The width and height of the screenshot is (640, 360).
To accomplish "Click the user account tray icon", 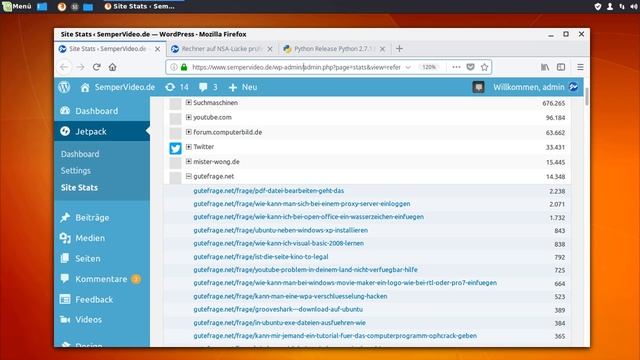I will tap(610, 7).
